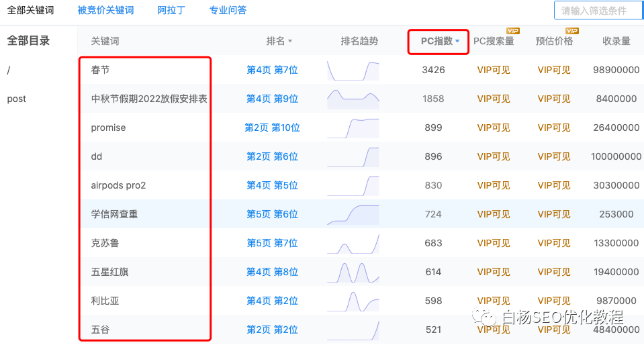
Task: Click PC指数 value 3426
Action: tap(433, 70)
